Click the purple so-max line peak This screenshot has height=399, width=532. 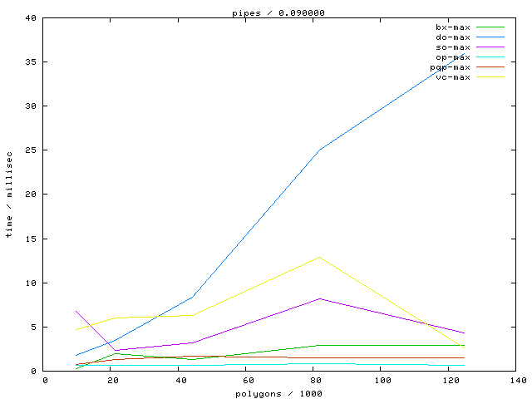pyautogui.click(x=318, y=298)
